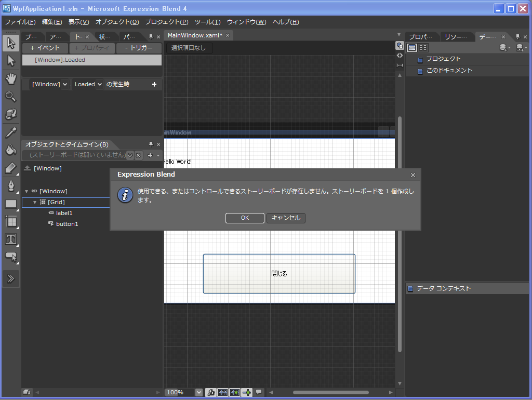
Task: Open the [Window] trigger source dropdown
Action: [x=65, y=84]
